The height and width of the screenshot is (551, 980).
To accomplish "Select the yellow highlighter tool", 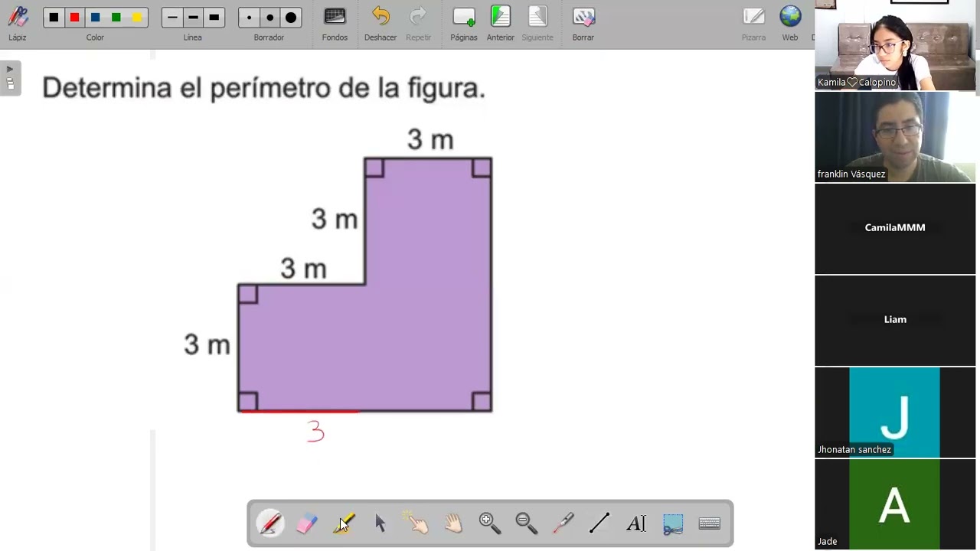I will pyautogui.click(x=344, y=523).
